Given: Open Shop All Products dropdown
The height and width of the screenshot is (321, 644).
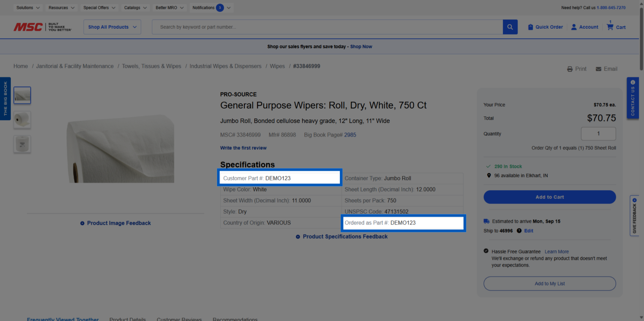Looking at the screenshot, I should point(112,27).
